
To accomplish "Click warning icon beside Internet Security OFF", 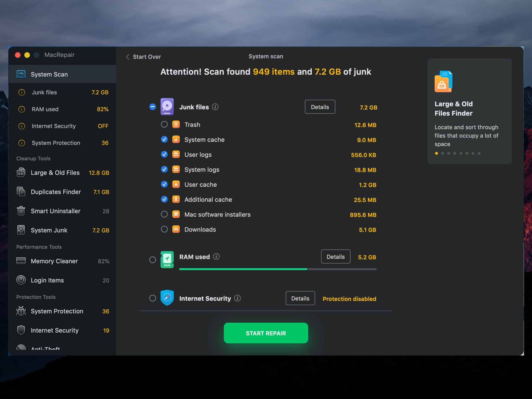I will pos(22,126).
